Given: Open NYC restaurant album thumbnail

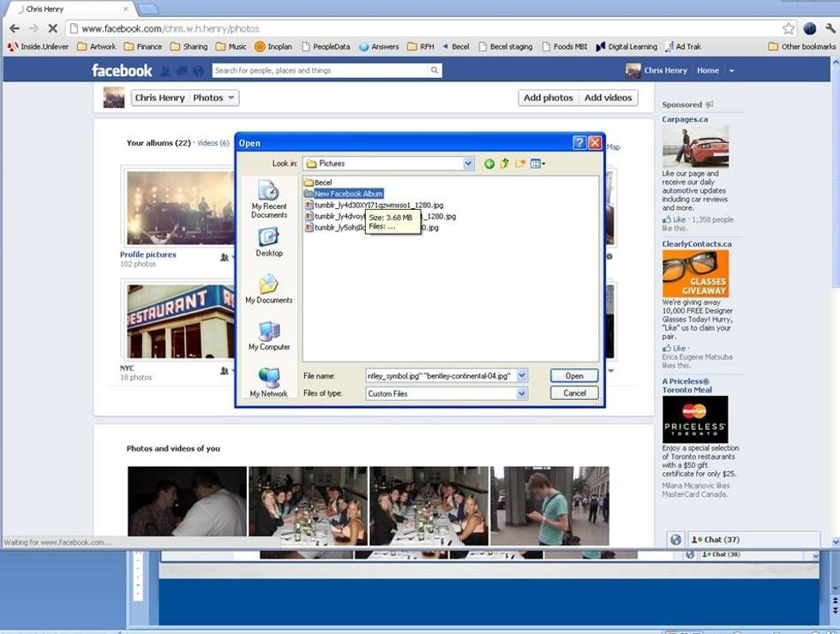Looking at the screenshot, I should (179, 320).
